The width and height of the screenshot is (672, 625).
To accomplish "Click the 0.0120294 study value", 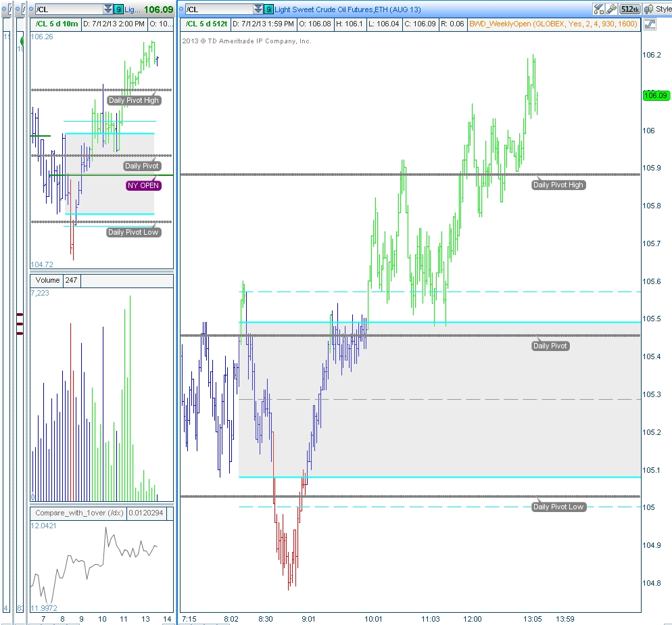I will [x=146, y=513].
